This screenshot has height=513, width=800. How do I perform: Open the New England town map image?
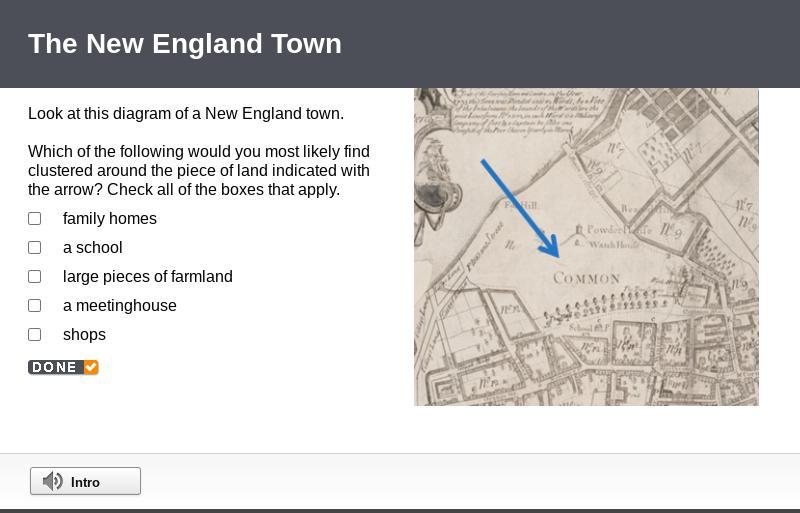coord(586,247)
